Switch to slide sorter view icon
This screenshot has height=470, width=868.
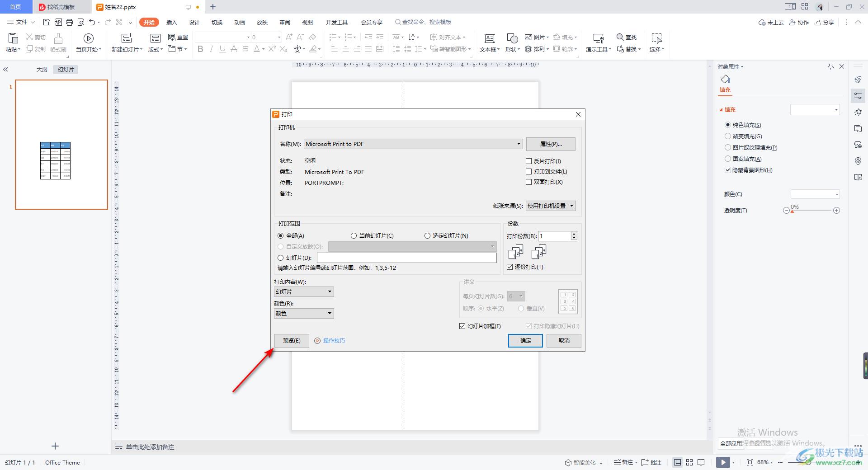pos(689,462)
